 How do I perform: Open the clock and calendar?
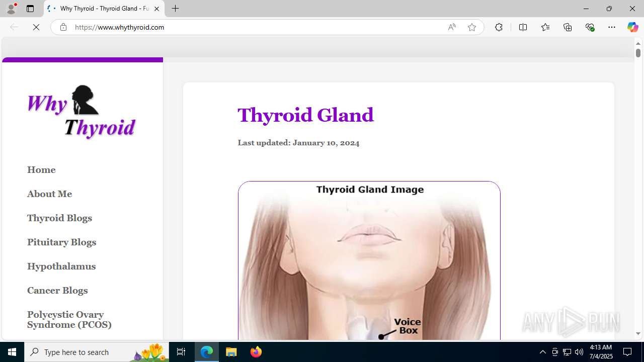600,352
